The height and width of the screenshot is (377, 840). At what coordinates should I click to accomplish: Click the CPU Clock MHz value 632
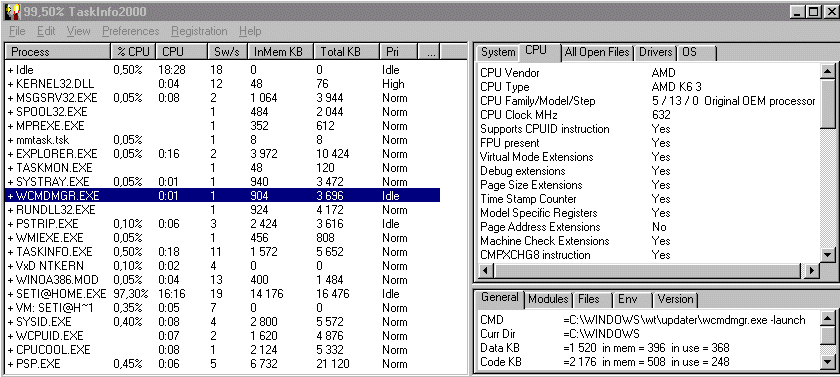tap(661, 115)
